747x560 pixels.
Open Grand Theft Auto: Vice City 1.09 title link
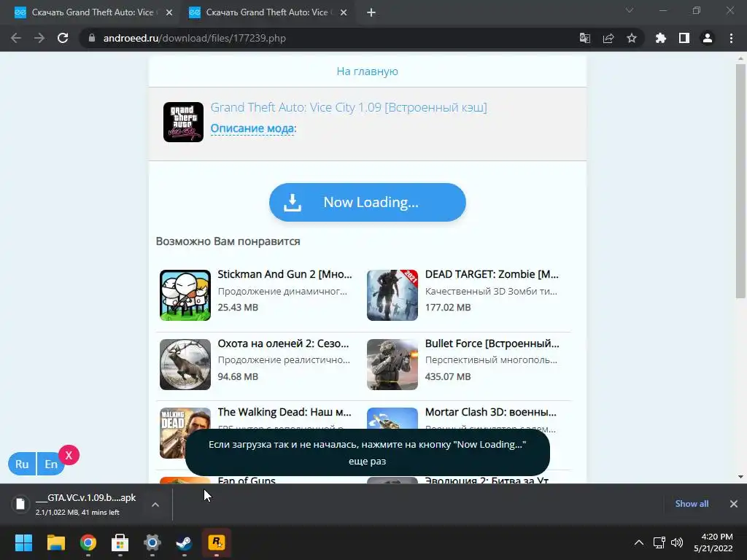349,108
